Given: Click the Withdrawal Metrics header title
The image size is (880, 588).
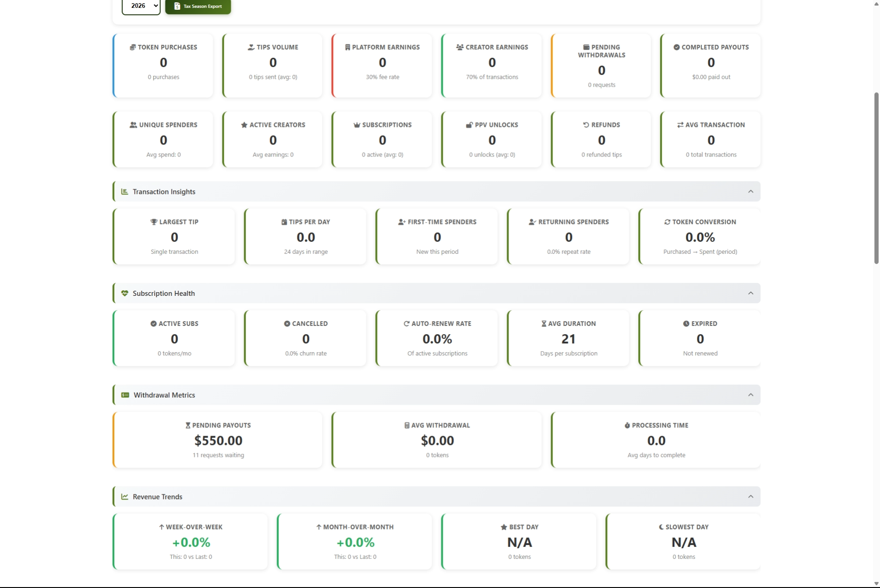Looking at the screenshot, I should click(x=164, y=395).
